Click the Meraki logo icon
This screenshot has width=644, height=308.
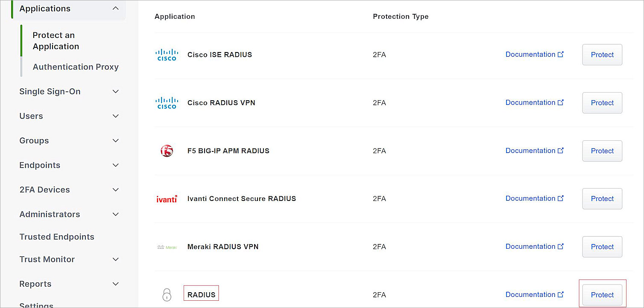tap(167, 247)
